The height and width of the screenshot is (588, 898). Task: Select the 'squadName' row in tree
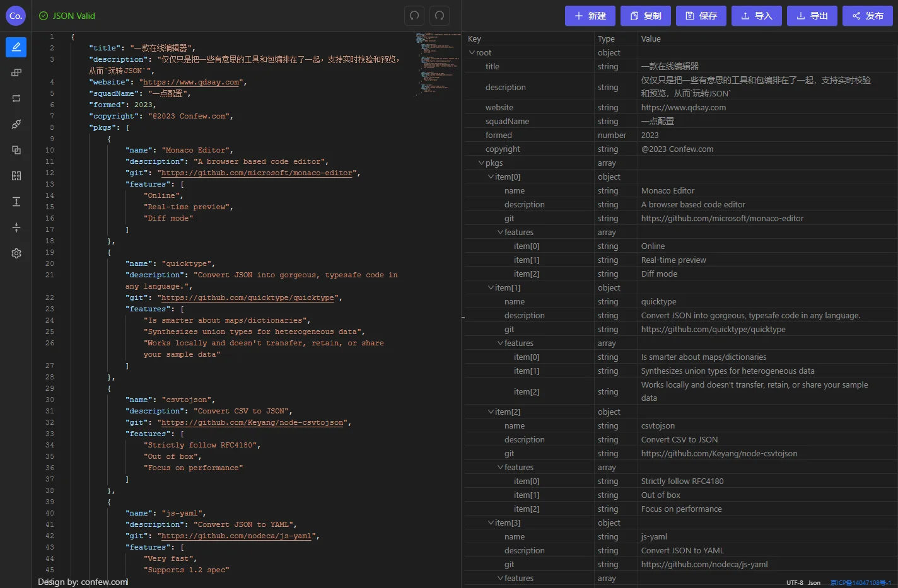coord(680,121)
